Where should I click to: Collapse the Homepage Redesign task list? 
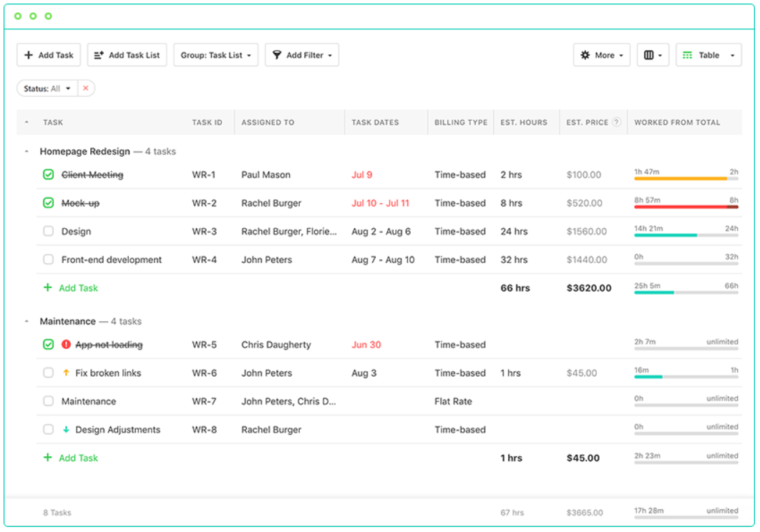click(x=26, y=152)
